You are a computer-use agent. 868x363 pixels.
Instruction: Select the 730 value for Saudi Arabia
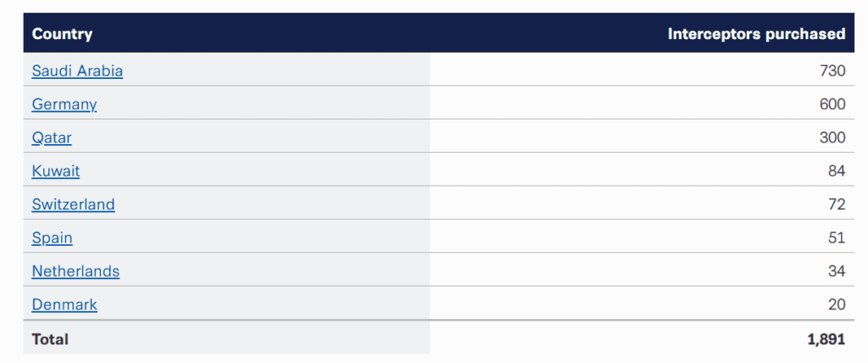(x=832, y=71)
